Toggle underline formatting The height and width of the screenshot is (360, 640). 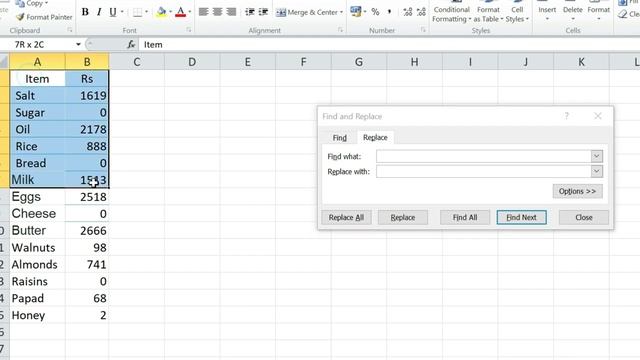click(113, 12)
